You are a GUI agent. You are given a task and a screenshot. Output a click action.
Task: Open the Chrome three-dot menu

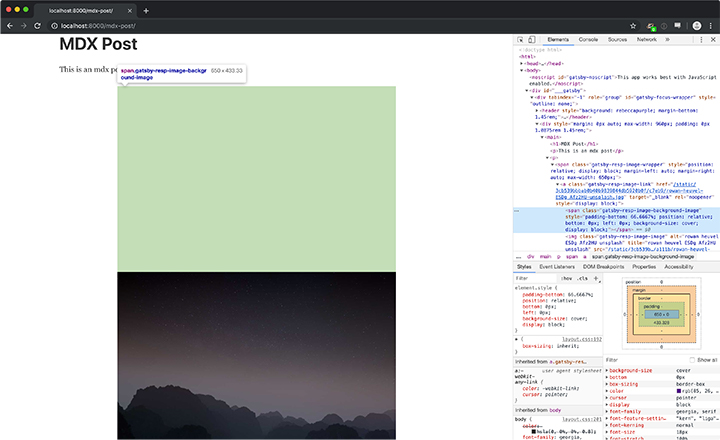tap(711, 26)
